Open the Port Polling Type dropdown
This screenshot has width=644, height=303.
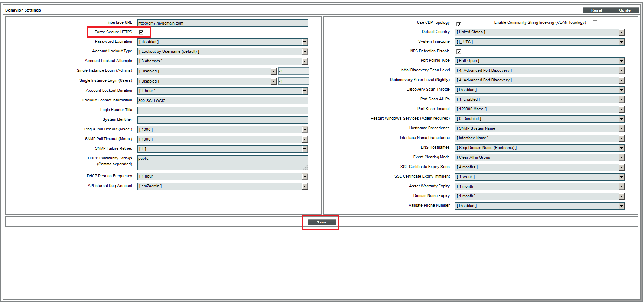540,61
